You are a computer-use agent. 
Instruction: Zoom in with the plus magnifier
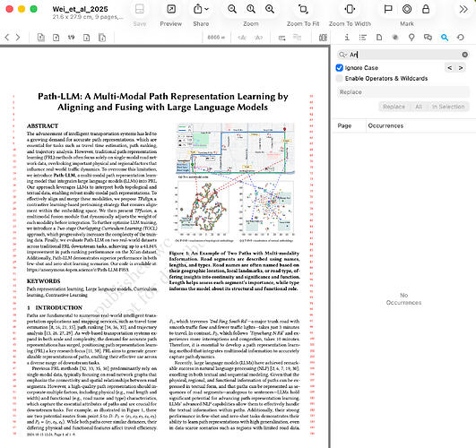tap(270, 9)
